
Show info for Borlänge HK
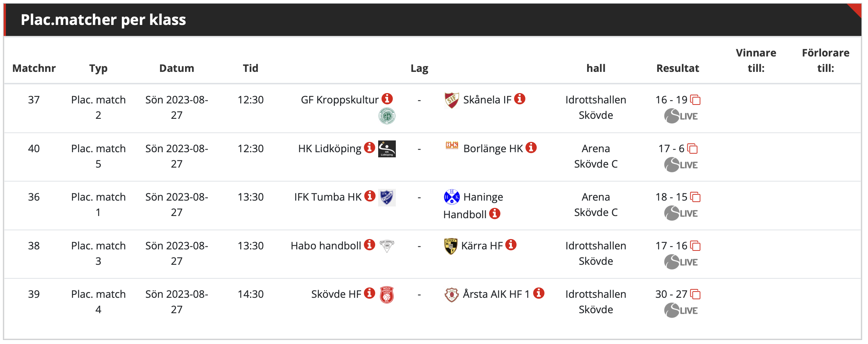531,147
